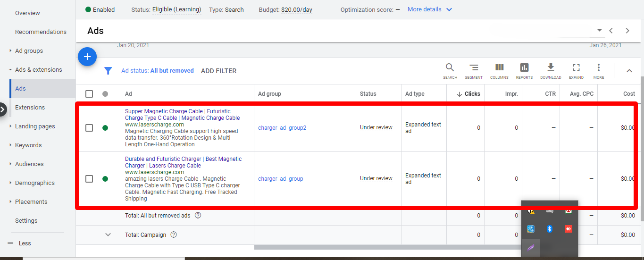644x260 pixels.
Task: Expand the Total: Campaign row chevron
Action: coord(108,235)
